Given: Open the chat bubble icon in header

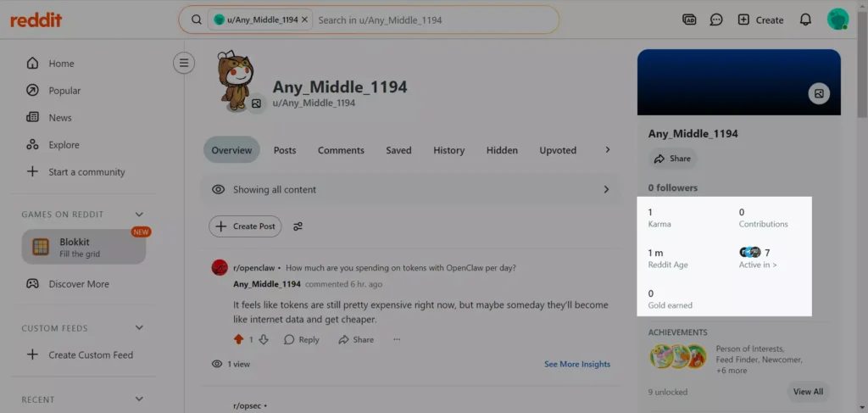Looking at the screenshot, I should [716, 20].
